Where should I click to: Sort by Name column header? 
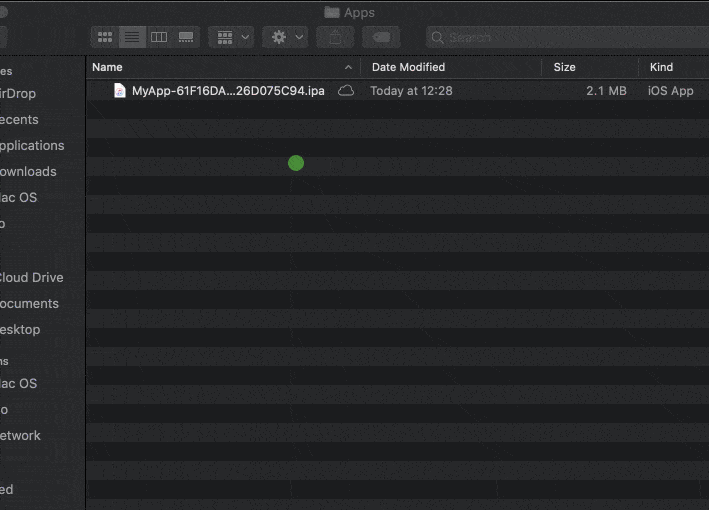(x=107, y=67)
